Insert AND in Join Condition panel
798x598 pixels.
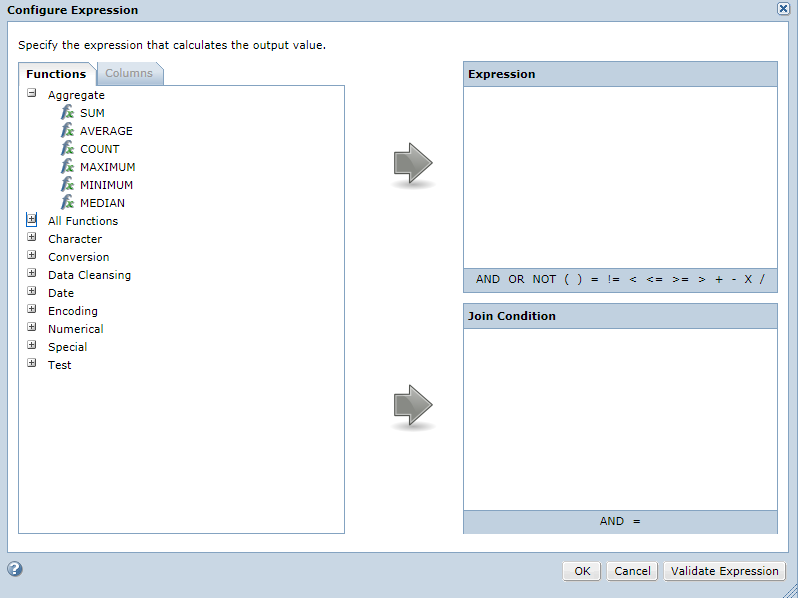(x=612, y=521)
